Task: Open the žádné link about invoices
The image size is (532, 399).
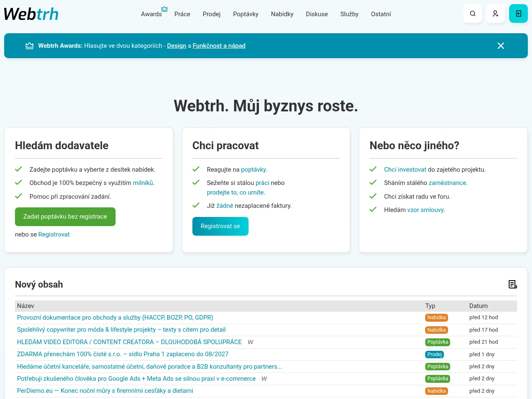Action: pos(225,206)
